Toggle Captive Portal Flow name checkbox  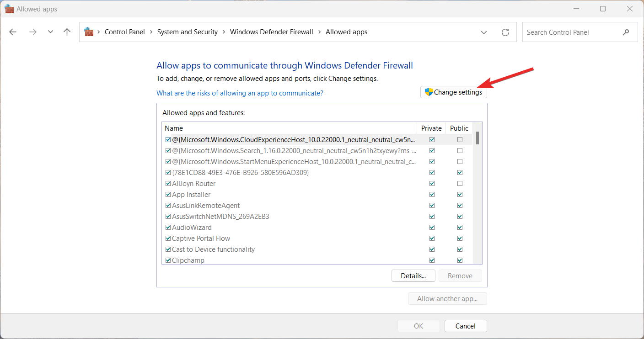[x=168, y=238]
